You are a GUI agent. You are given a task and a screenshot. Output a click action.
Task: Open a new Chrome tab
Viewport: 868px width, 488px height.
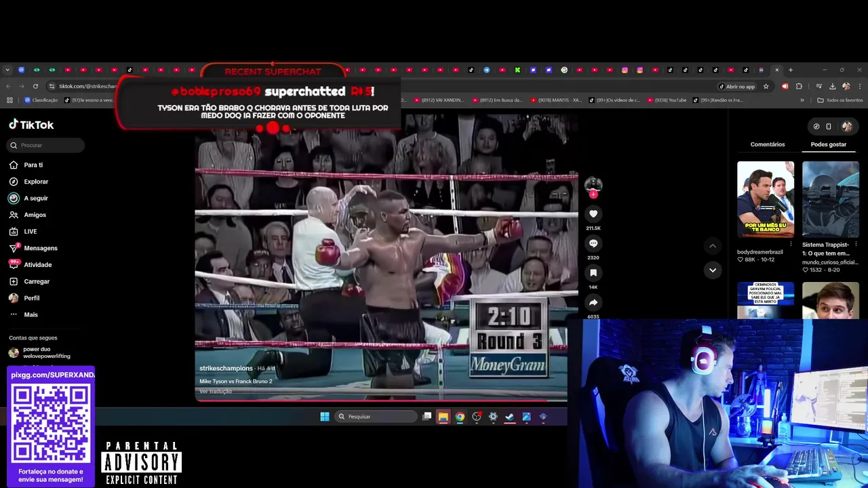coord(790,70)
